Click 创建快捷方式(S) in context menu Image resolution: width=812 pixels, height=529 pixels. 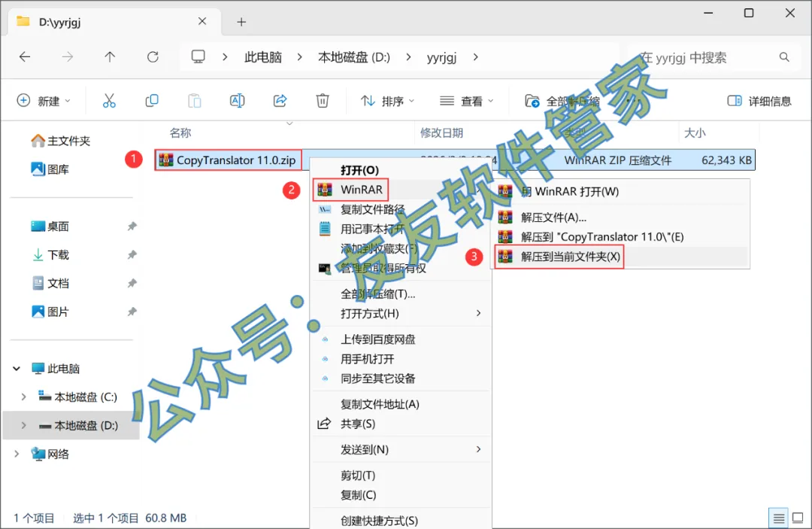401,520
